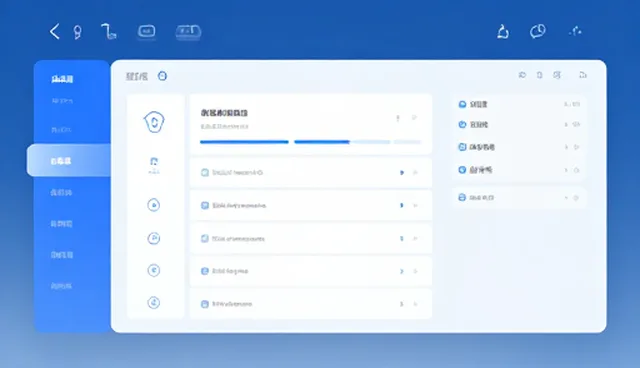Open the dropdown chevron on the bottom right-panel card
640x368 pixels.
point(566,197)
